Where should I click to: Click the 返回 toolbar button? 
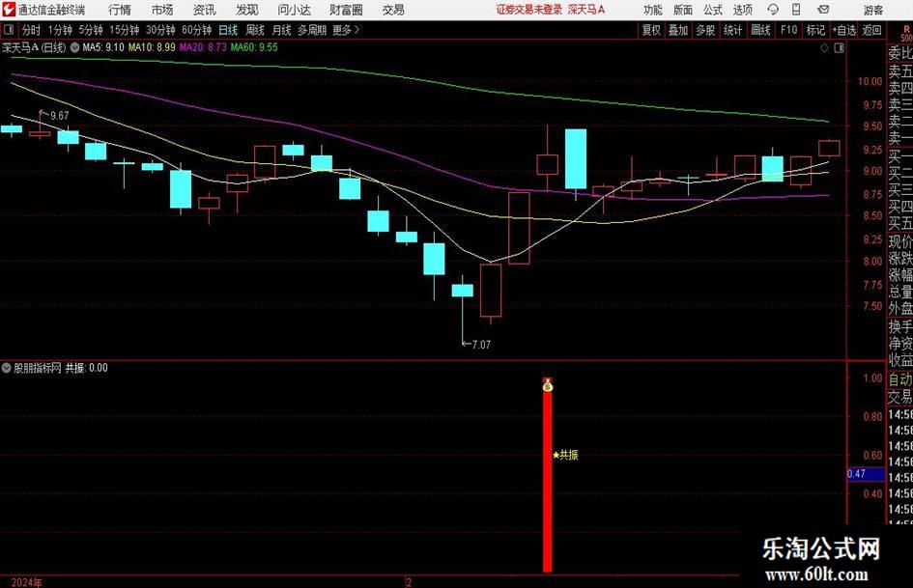coord(871,30)
